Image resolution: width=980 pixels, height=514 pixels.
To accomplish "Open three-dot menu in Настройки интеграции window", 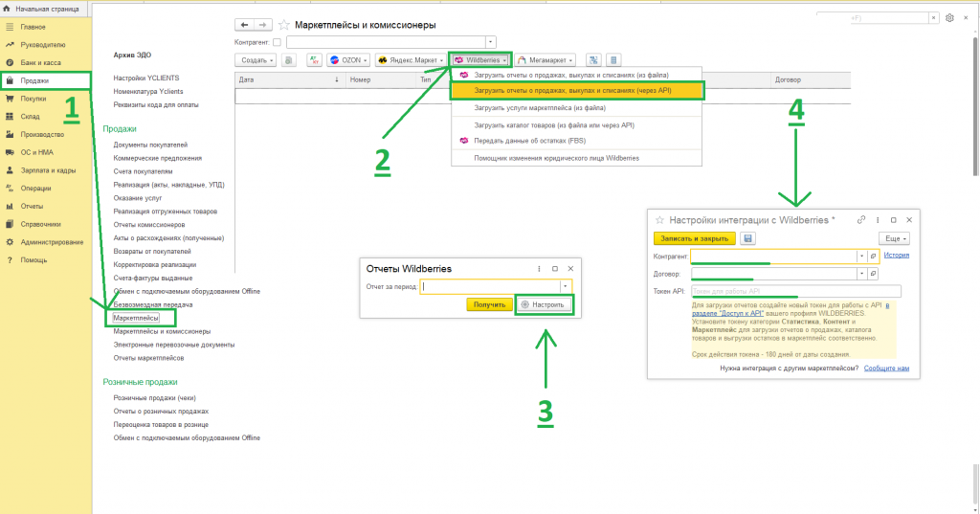I will click(878, 220).
